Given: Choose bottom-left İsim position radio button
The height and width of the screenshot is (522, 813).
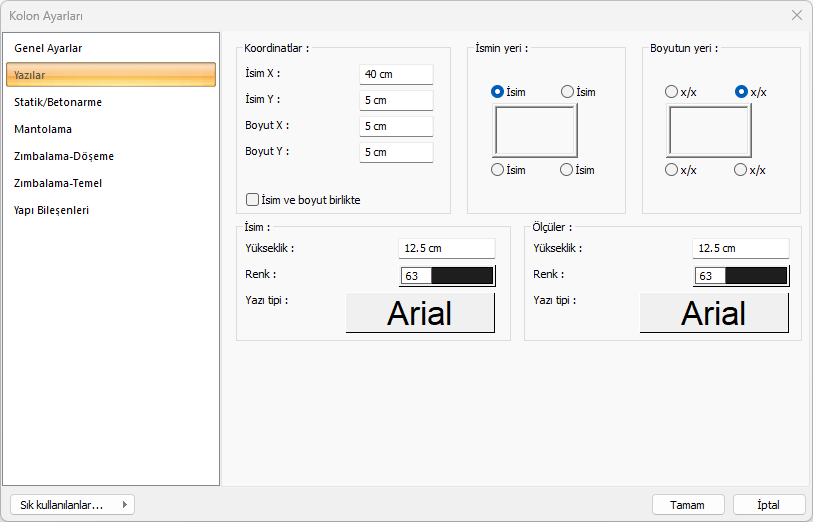Looking at the screenshot, I should pos(498,170).
